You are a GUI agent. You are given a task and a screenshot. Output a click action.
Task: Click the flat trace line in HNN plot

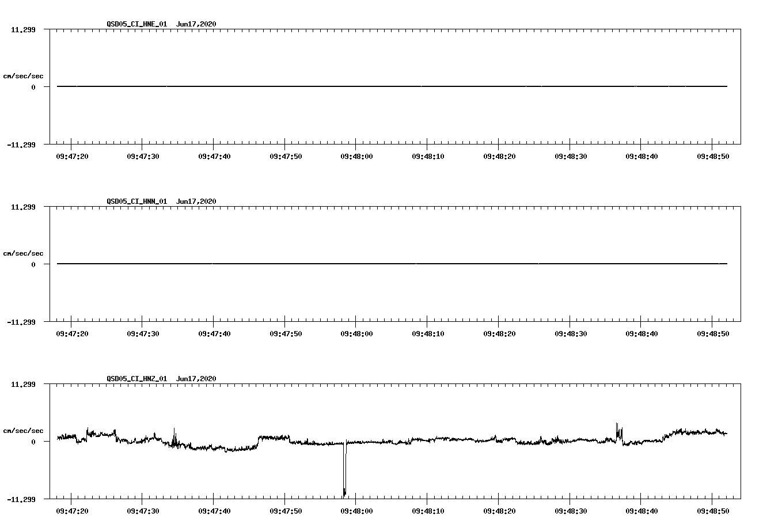pos(392,264)
